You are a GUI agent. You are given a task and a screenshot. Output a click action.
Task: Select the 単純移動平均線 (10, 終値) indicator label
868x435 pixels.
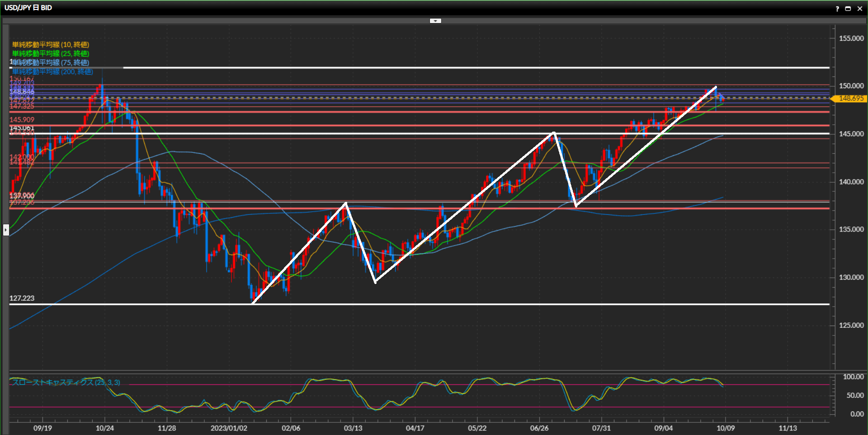[50, 44]
